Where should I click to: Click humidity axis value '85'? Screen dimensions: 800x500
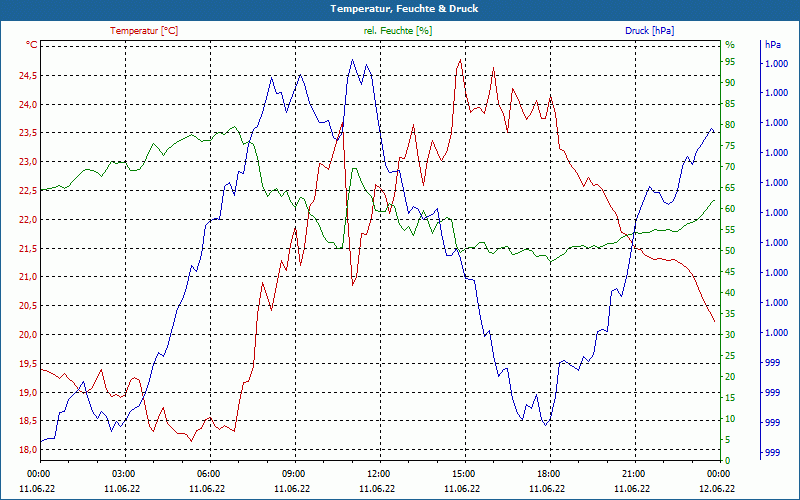(730, 104)
